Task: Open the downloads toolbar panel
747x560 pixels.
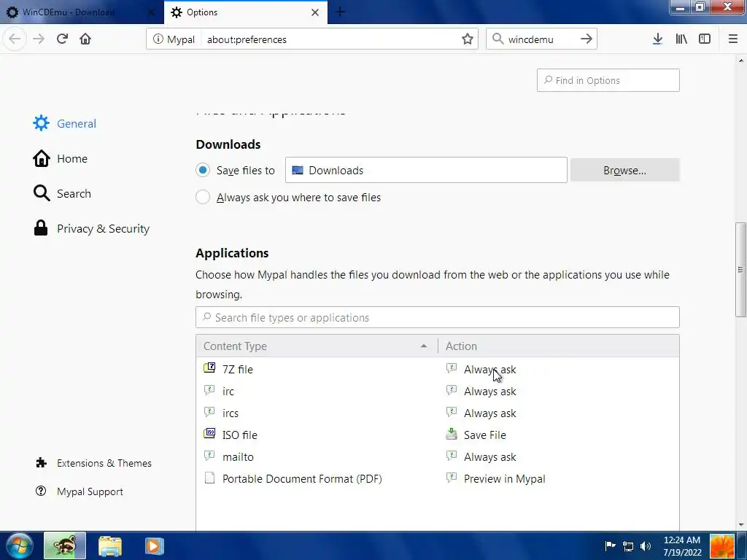Action: point(657,39)
